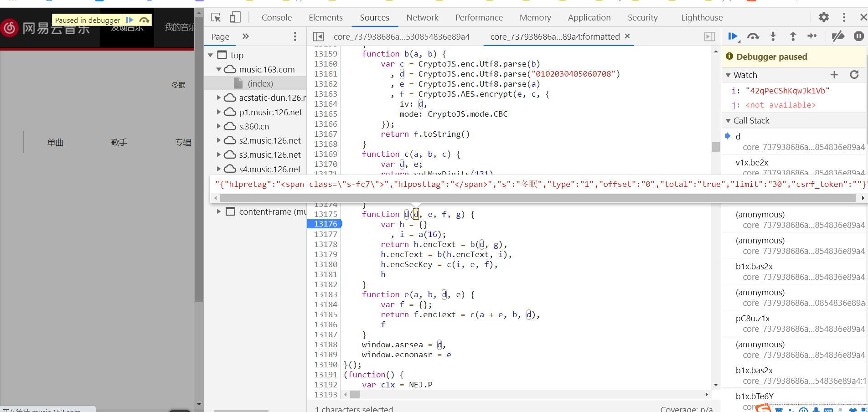Resume from the page's paused overlay
This screenshot has width=868, height=412.
point(130,20)
